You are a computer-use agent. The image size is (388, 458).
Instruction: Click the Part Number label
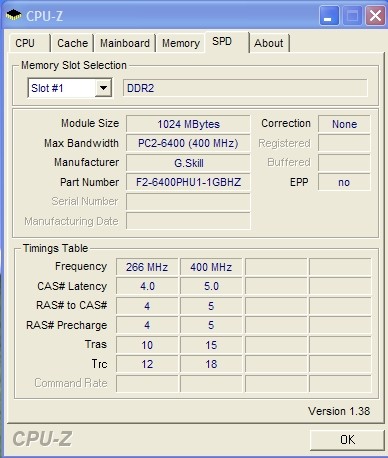click(x=89, y=182)
